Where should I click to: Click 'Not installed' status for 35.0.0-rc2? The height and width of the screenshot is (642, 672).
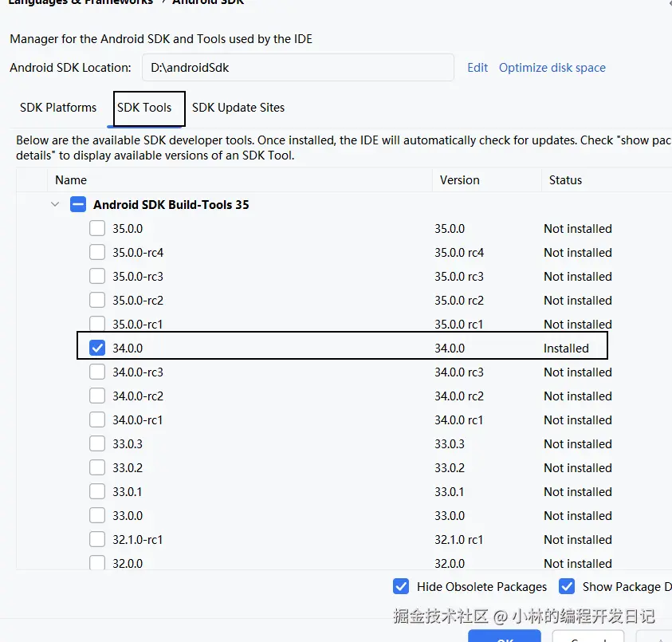click(x=578, y=301)
